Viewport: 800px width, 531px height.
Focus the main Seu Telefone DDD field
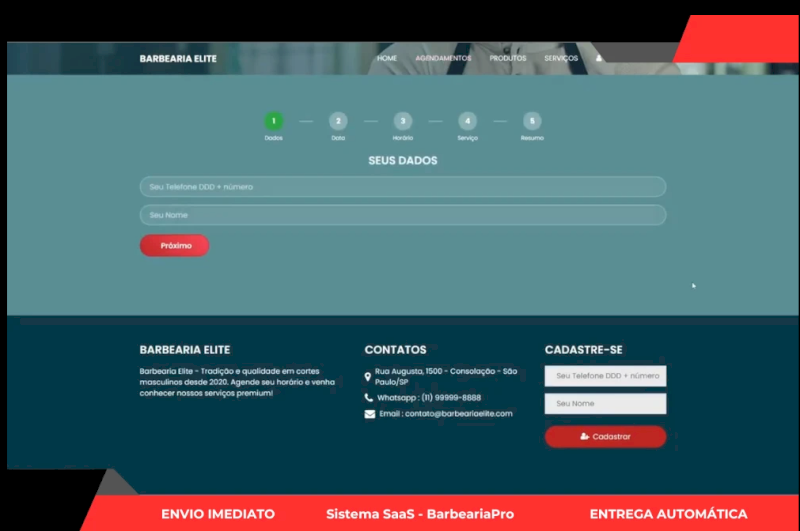point(403,187)
